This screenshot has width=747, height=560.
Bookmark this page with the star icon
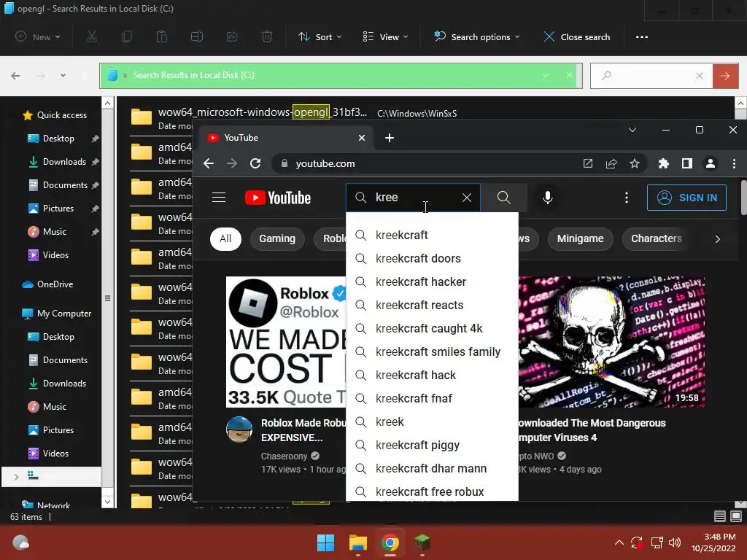(x=635, y=164)
